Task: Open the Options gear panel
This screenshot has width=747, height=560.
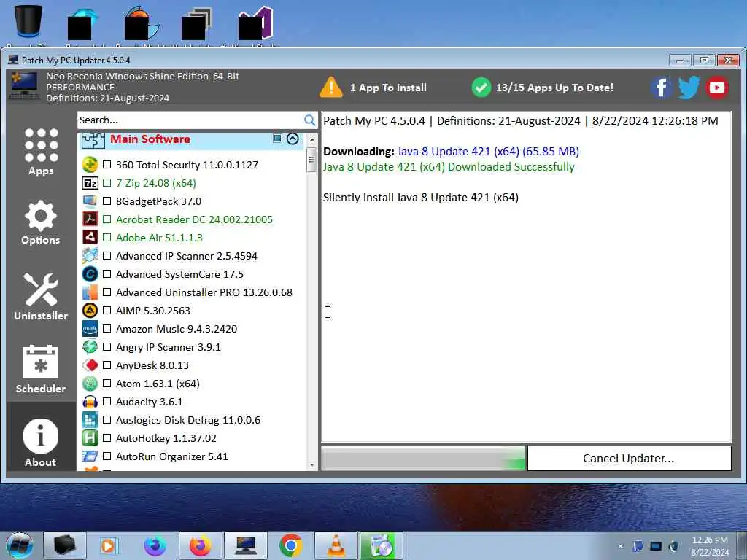Action: tap(41, 222)
